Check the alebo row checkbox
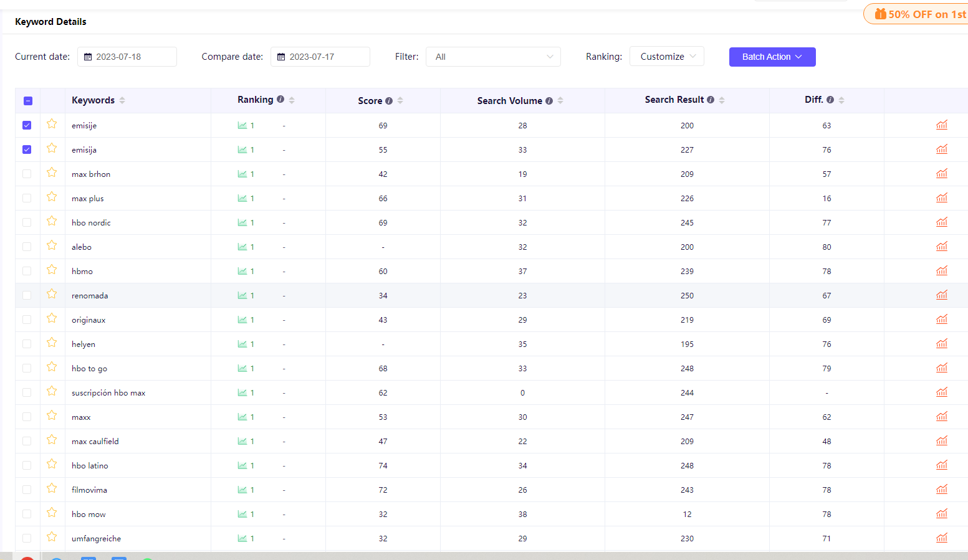The image size is (968, 560). coord(27,247)
